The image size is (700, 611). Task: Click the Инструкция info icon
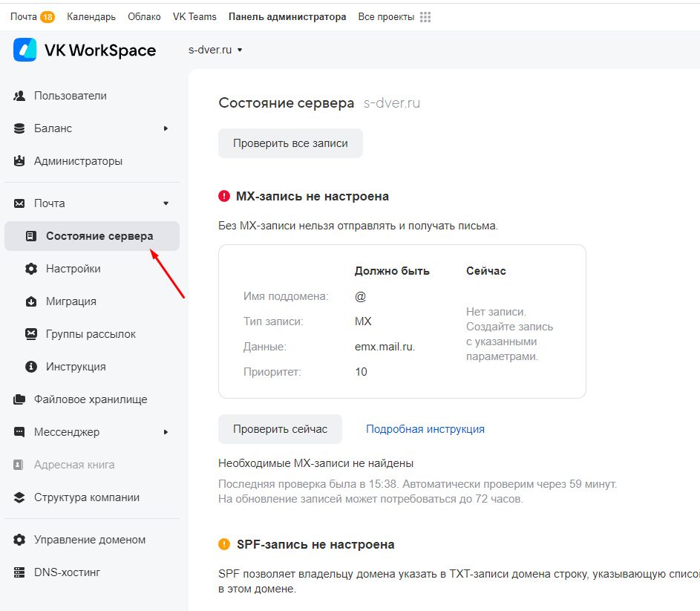click(x=30, y=367)
